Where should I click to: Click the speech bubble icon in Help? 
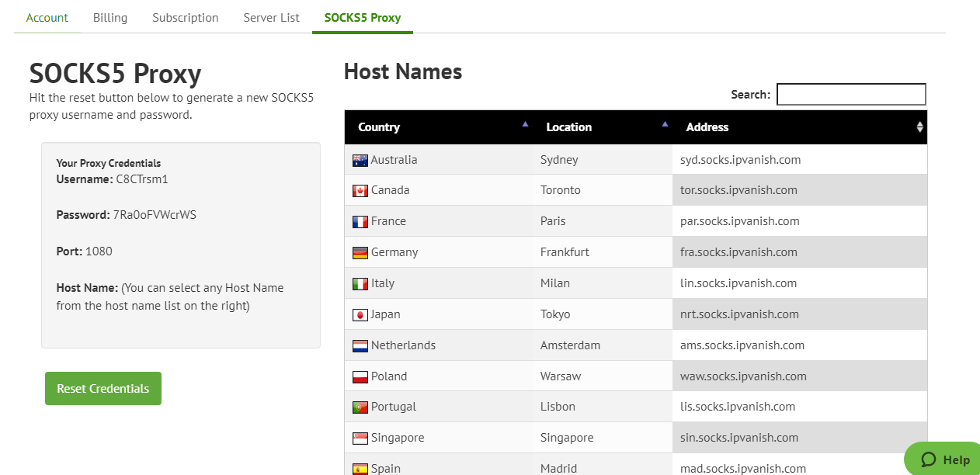pyautogui.click(x=928, y=459)
